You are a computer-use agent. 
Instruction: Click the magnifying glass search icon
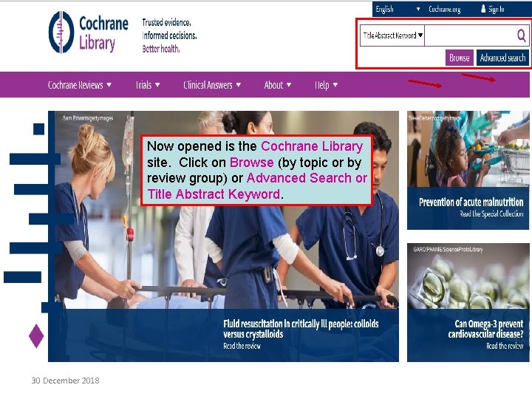[x=521, y=35]
